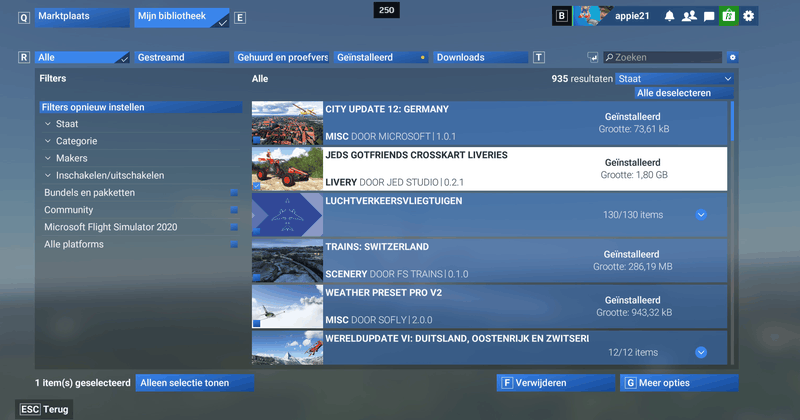Click the 250 counter at top
The image size is (800, 420).
386,10
